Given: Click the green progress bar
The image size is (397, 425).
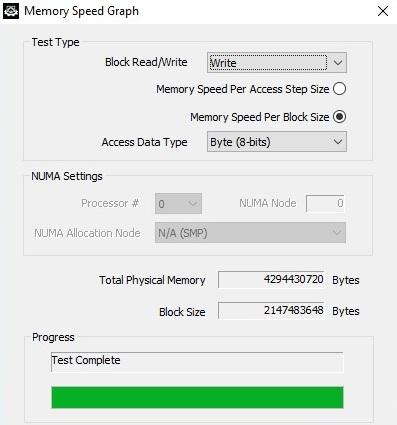Looking at the screenshot, I should click(x=197, y=397).
